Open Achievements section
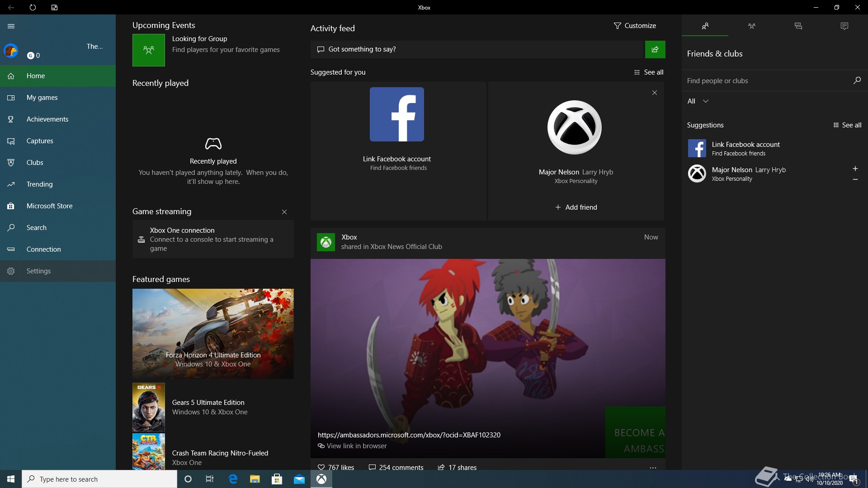Image resolution: width=868 pixels, height=488 pixels. [x=58, y=119]
